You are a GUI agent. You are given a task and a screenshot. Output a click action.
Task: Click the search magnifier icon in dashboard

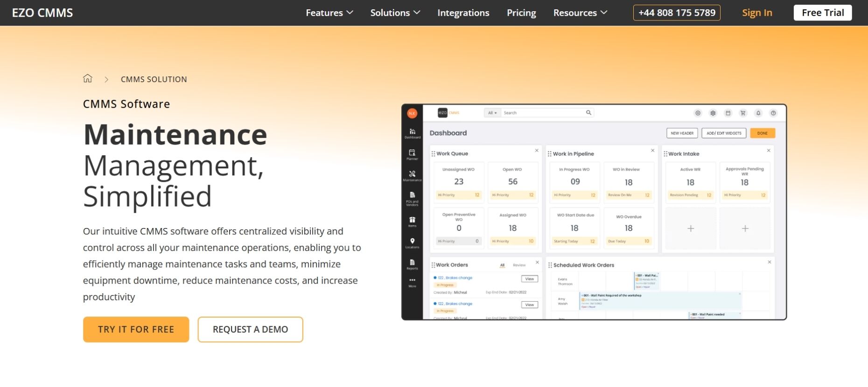pyautogui.click(x=588, y=112)
